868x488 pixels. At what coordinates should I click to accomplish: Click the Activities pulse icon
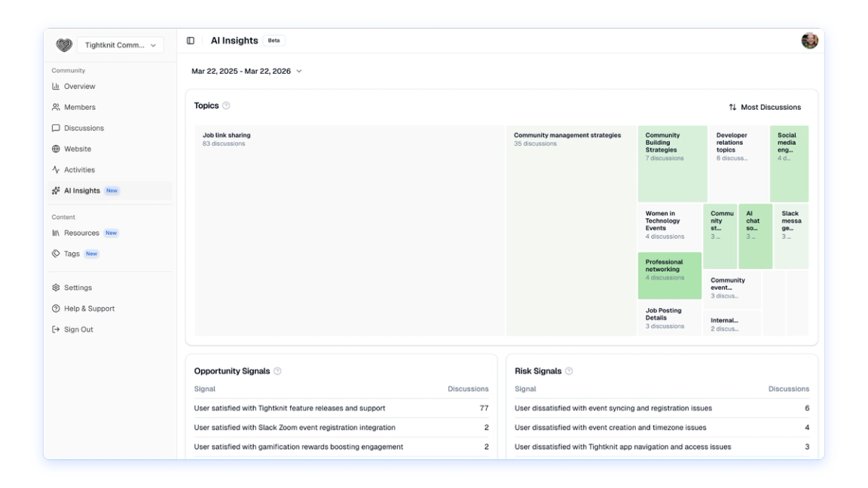pos(56,170)
